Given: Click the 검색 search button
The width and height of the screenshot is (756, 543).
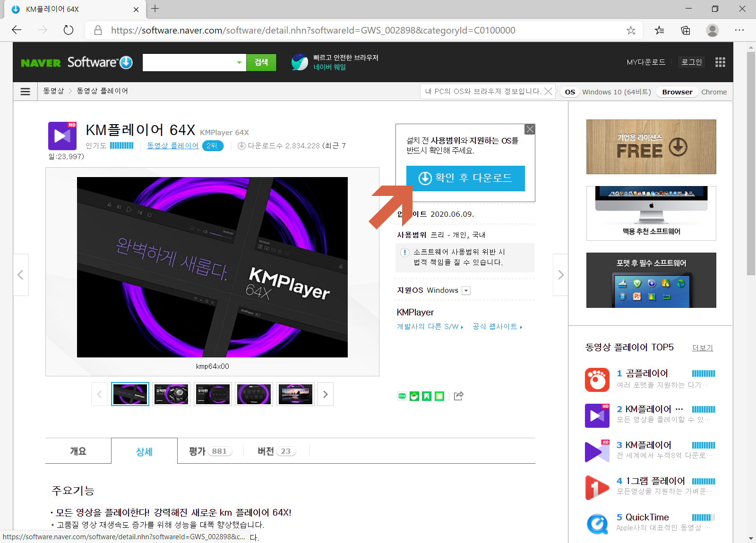Looking at the screenshot, I should 261,62.
